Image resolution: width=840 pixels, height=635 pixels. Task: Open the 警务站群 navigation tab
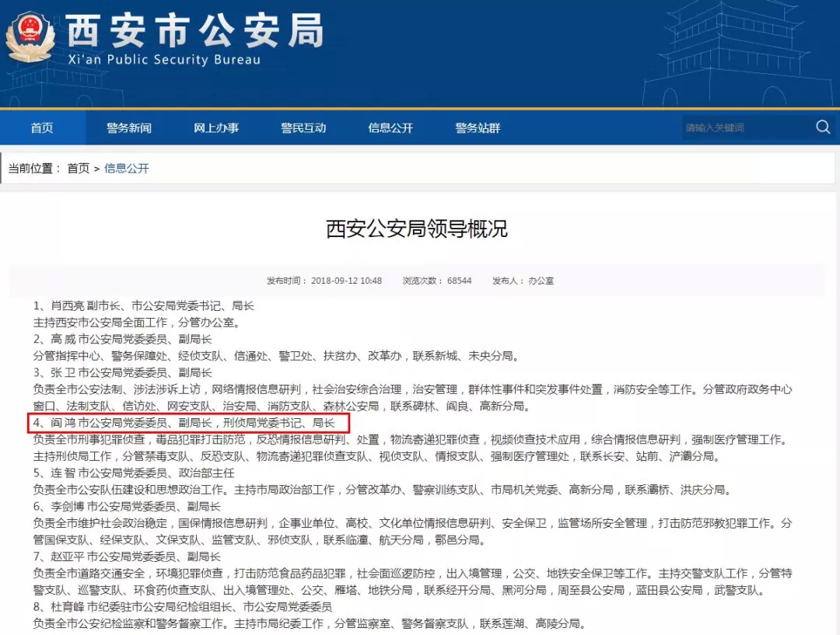pyautogui.click(x=478, y=127)
